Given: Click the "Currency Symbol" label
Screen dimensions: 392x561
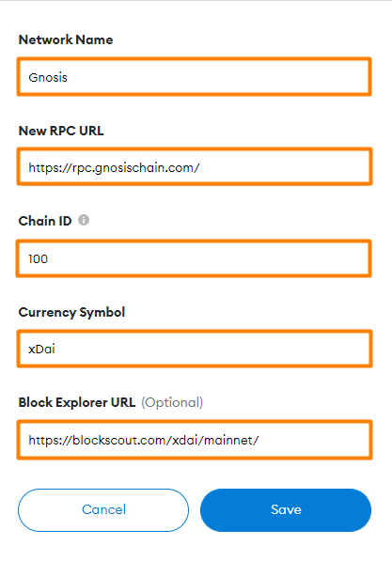Looking at the screenshot, I should pos(71,312).
